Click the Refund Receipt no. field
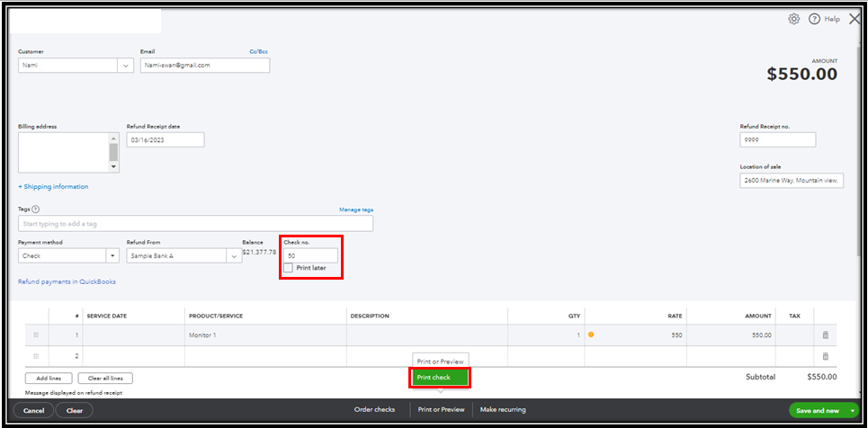Viewport: 868px width, 428px height. click(778, 140)
